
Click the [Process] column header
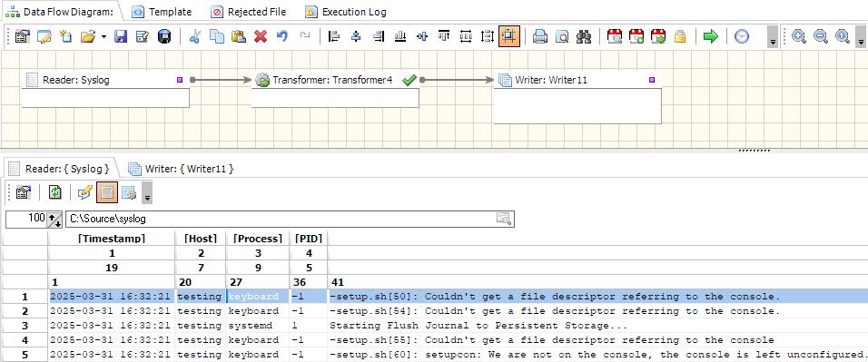(x=258, y=239)
